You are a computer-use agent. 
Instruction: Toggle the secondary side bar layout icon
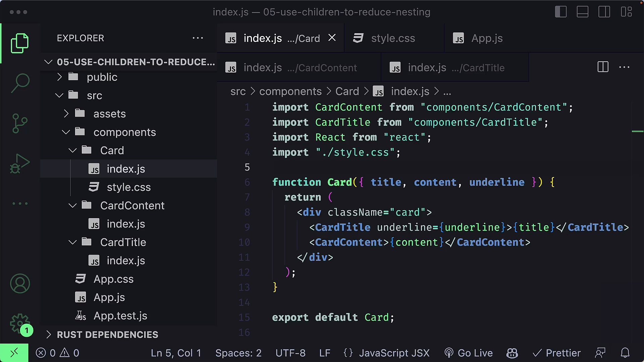(x=604, y=12)
